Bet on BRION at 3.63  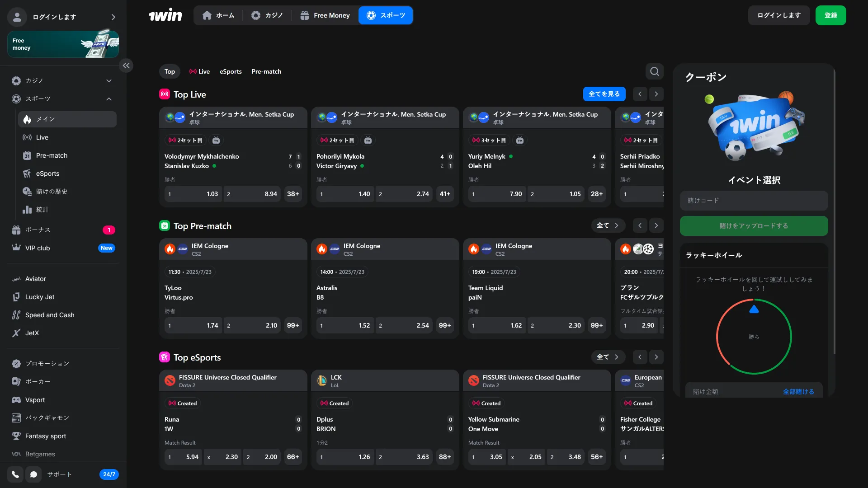pos(404,457)
